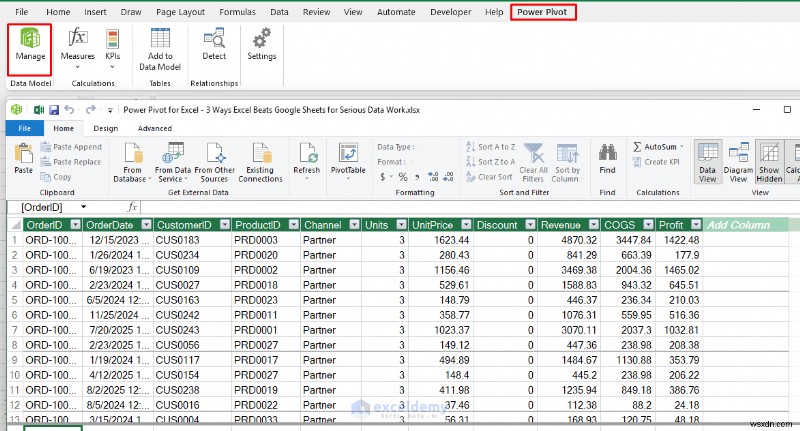Open the Page Layout ribbon tab
The image size is (800, 431).
[x=180, y=12]
